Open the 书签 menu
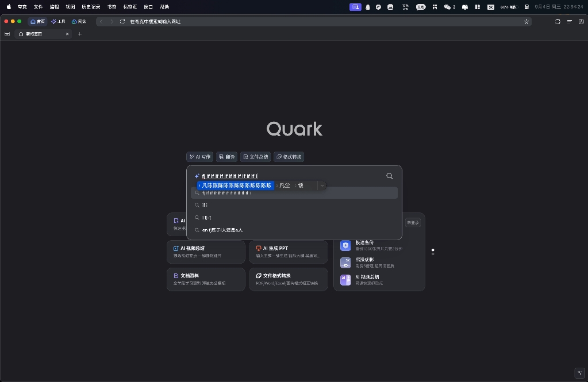The width and height of the screenshot is (588, 382). (112, 7)
